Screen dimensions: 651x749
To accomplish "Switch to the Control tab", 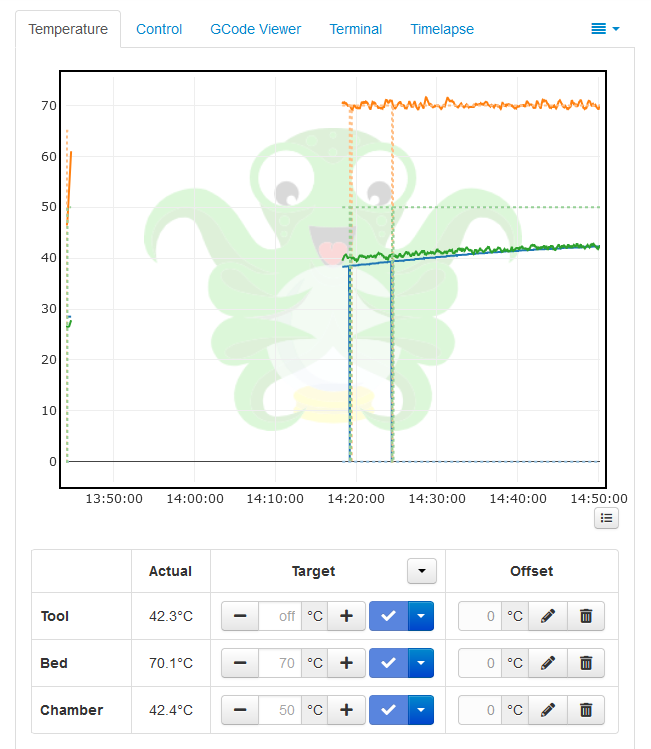I will (x=159, y=29).
